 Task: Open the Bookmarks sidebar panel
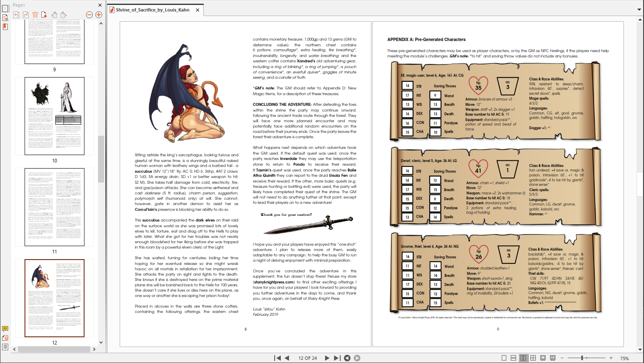click(x=5, y=27)
